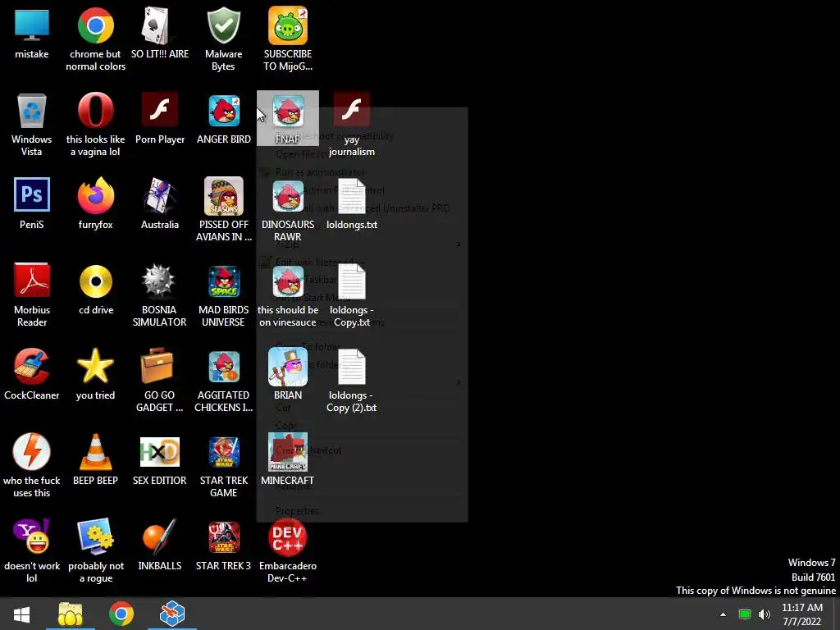Select the 'probably not a rogue' gears icon

click(95, 536)
